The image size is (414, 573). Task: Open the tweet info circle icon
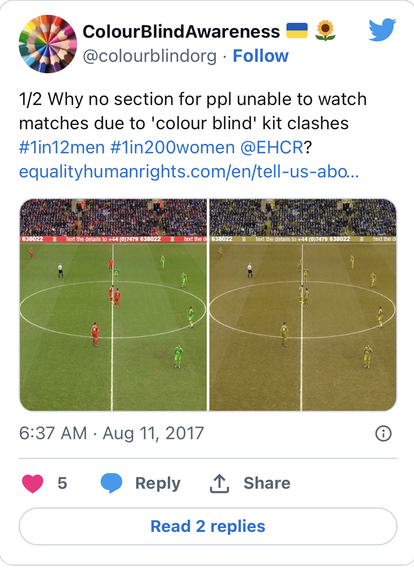coord(383,433)
